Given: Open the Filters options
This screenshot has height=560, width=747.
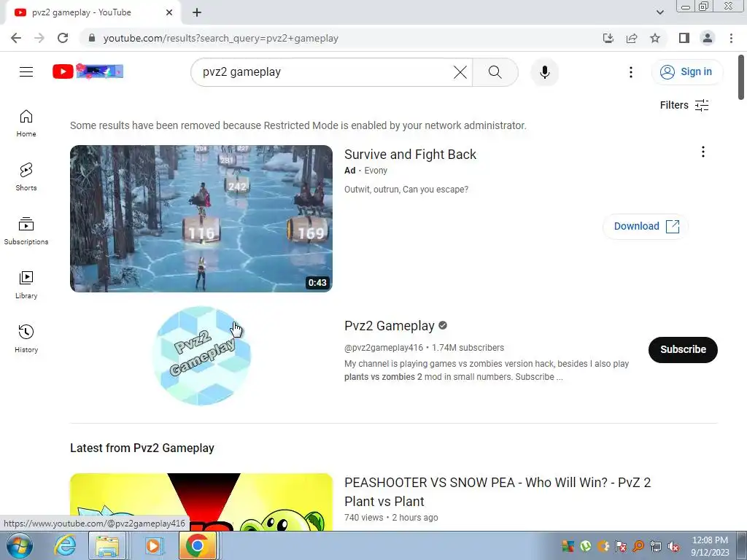Looking at the screenshot, I should tap(684, 105).
